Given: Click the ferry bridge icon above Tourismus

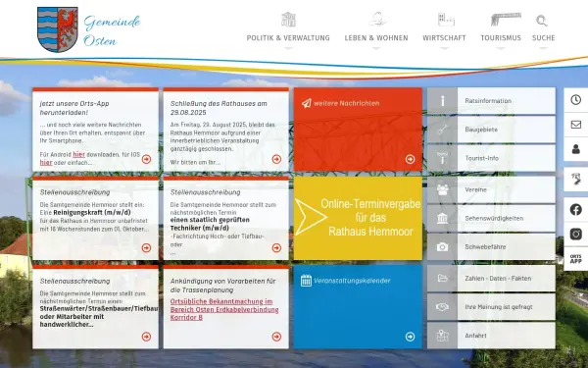Looking at the screenshot, I should [x=506, y=20].
